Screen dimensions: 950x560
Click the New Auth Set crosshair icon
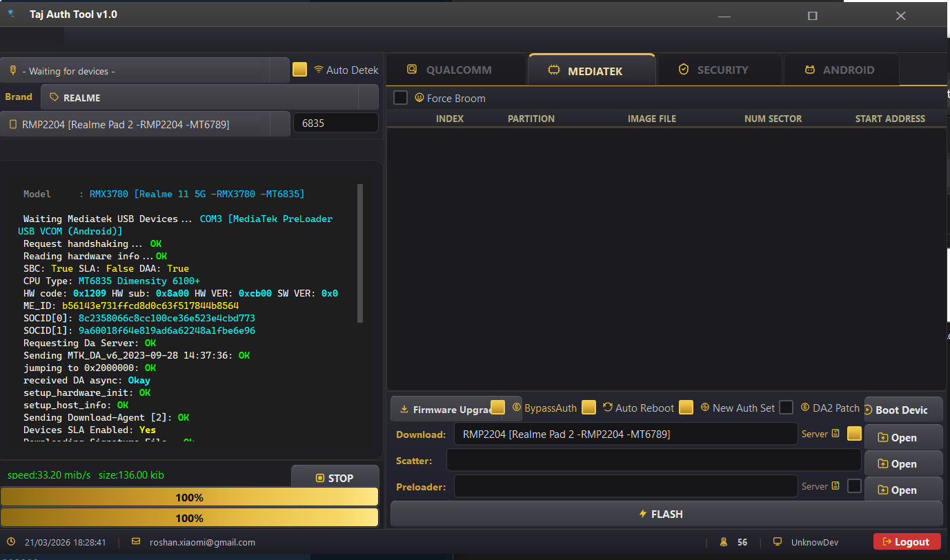coord(704,408)
